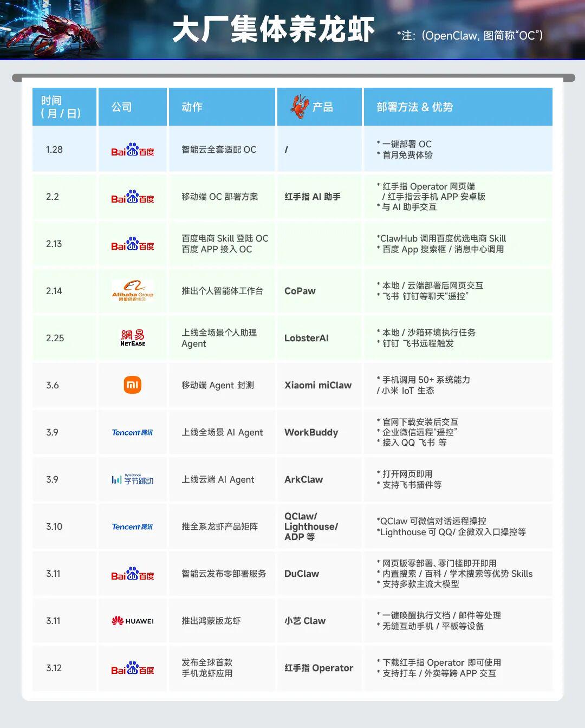585x728 pixels.
Task: Click the title 大厂集体养龙虾
Action: pos(274,30)
